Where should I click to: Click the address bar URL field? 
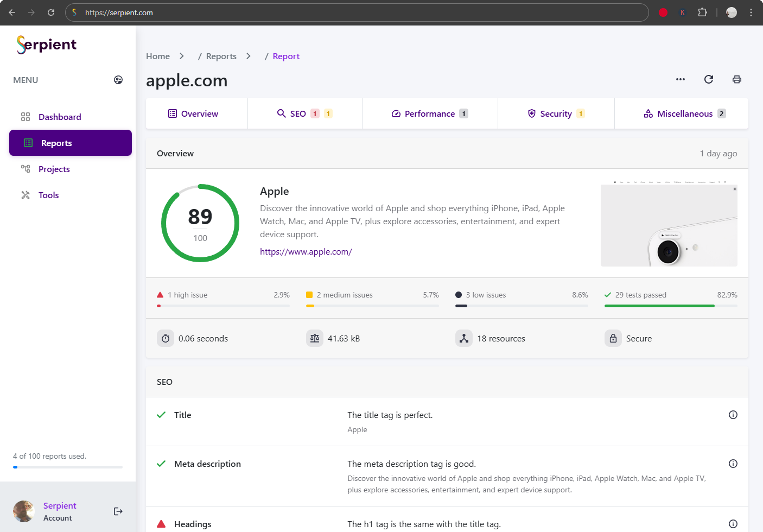tap(357, 12)
